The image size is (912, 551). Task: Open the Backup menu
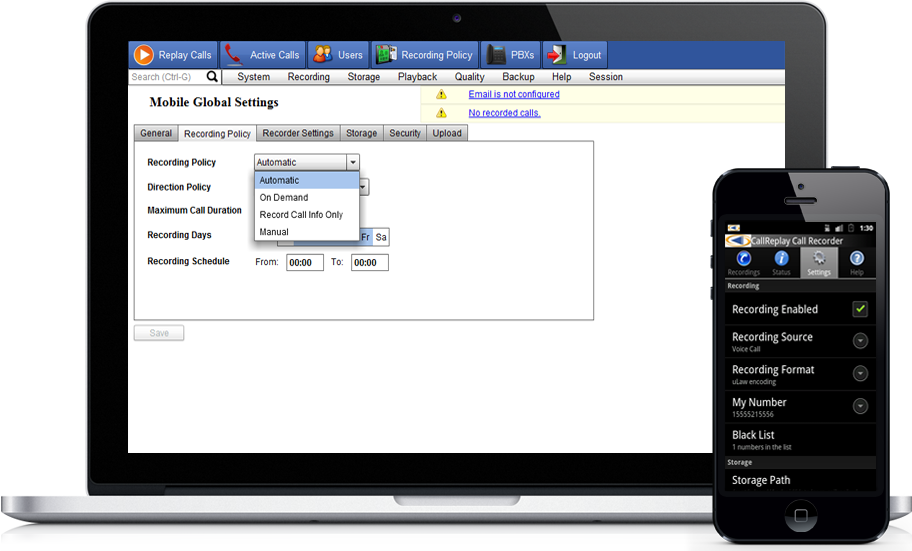tap(518, 77)
